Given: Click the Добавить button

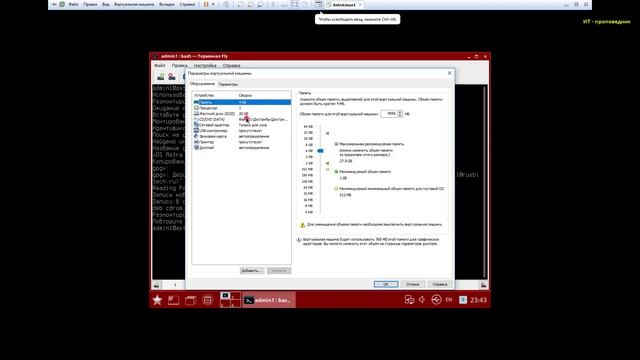Looking at the screenshot, I should point(252,271).
